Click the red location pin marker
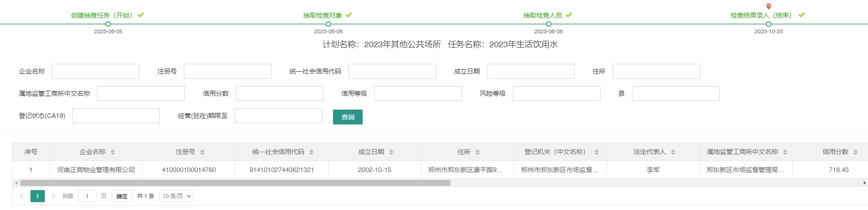This screenshot has width=868, height=210. (769, 6)
